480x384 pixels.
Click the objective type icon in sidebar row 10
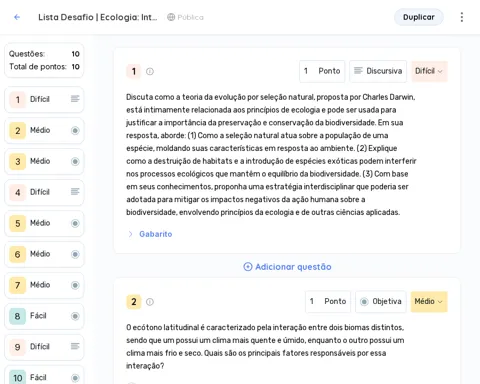tap(75, 378)
